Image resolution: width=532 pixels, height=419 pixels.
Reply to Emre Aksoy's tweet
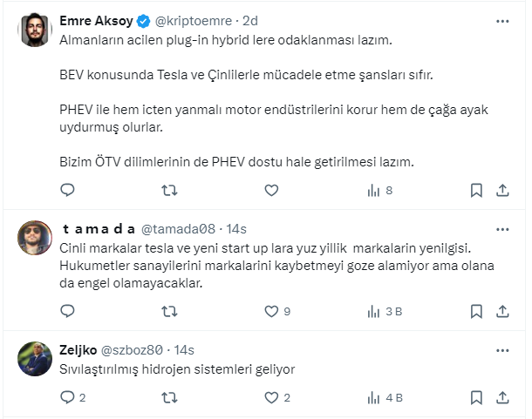click(67, 190)
